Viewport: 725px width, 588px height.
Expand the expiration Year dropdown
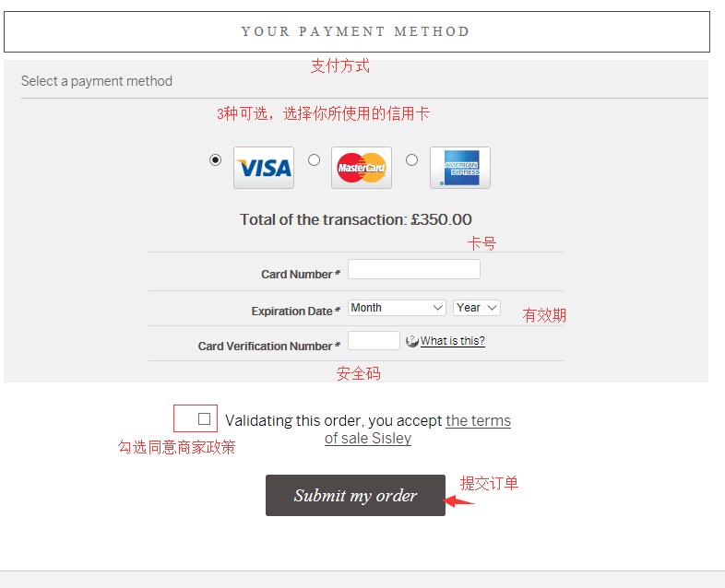477,308
